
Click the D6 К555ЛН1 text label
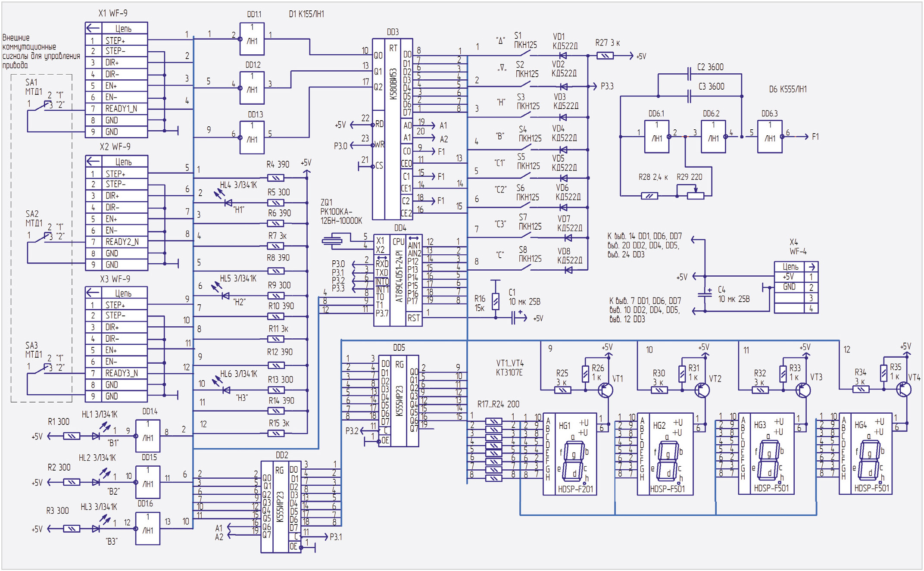point(787,89)
